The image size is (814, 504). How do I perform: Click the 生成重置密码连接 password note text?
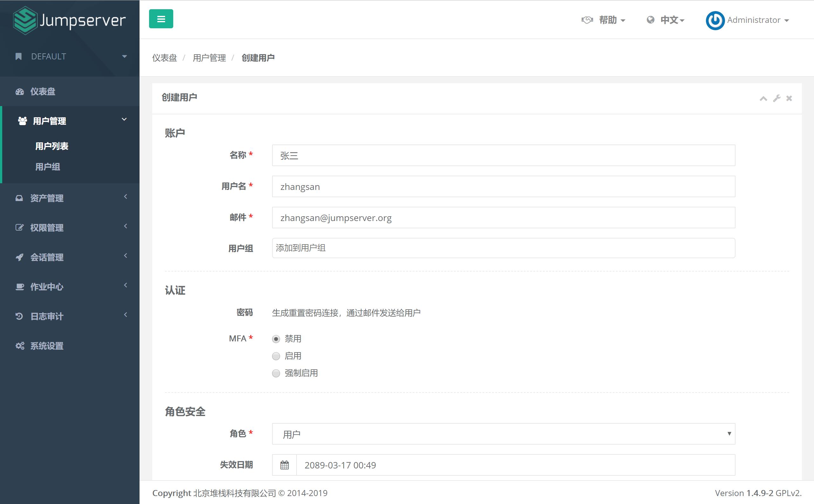tap(346, 313)
